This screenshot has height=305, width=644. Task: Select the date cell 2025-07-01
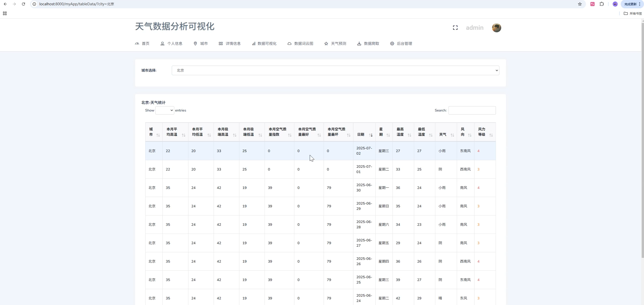coord(364,169)
